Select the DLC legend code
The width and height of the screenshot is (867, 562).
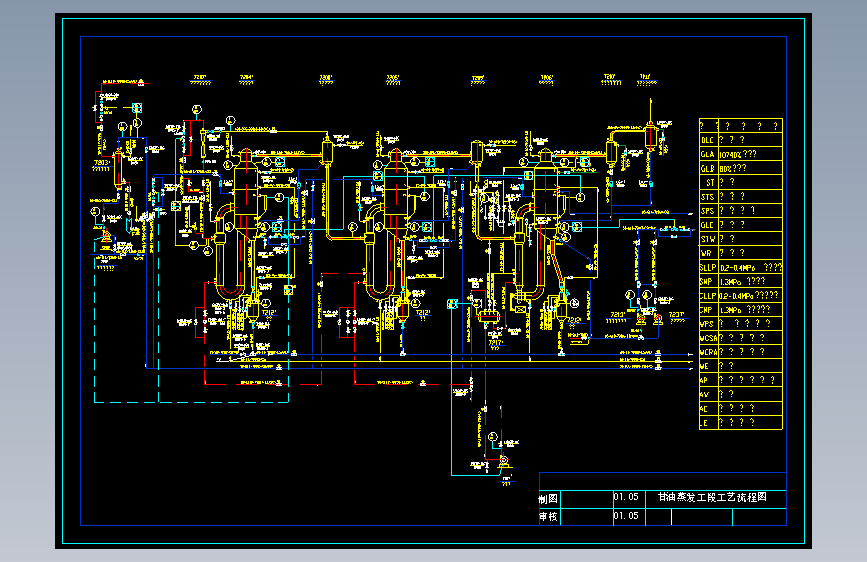tap(708, 140)
